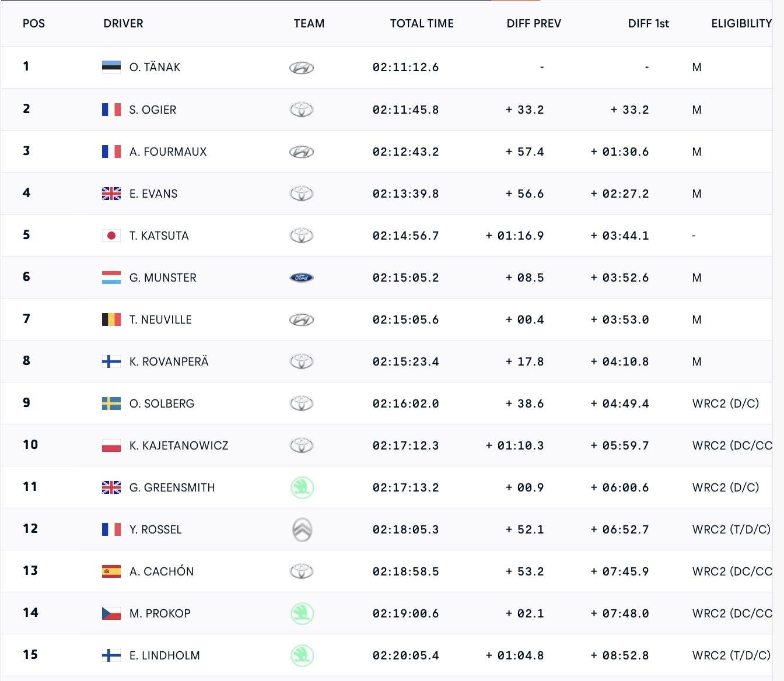Open T. Neuville's driver name link
The height and width of the screenshot is (681, 784).
tap(160, 320)
